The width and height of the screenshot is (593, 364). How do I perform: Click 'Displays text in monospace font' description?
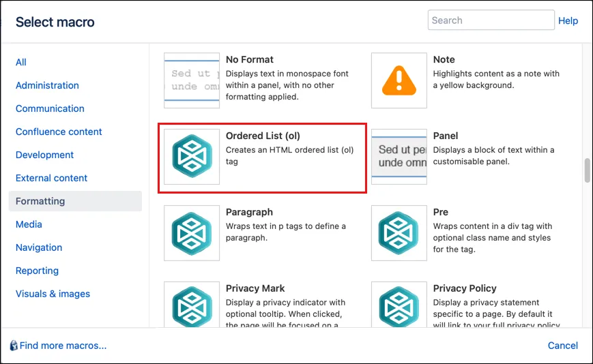click(287, 85)
